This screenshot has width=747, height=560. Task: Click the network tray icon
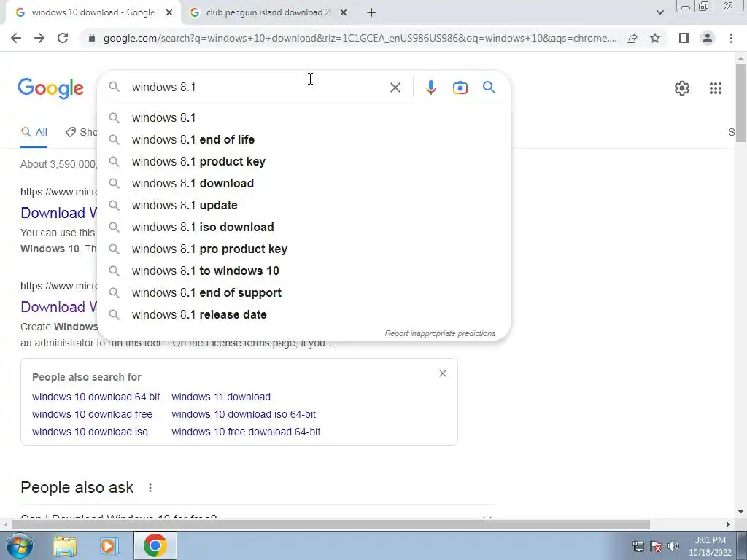click(x=638, y=546)
